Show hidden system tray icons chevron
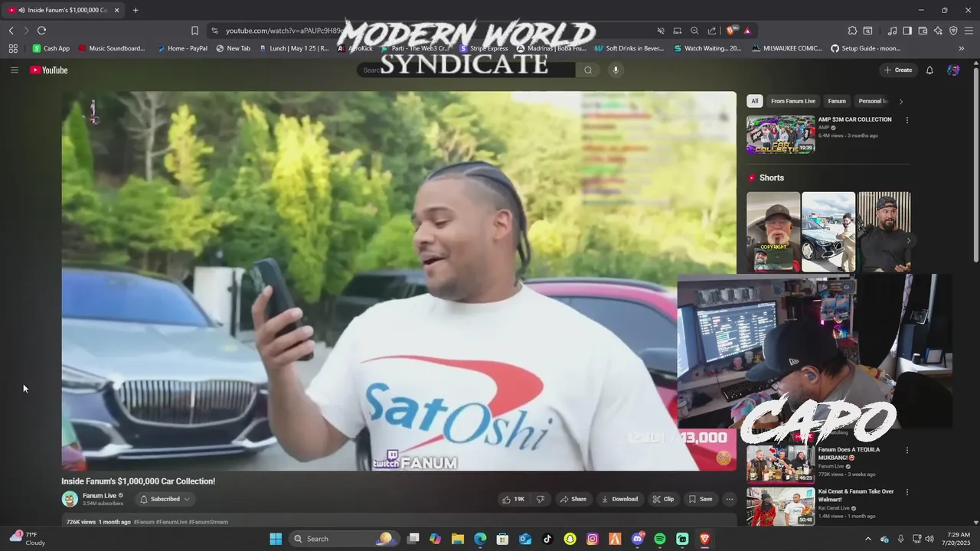This screenshot has height=551, width=980. pos(867,539)
